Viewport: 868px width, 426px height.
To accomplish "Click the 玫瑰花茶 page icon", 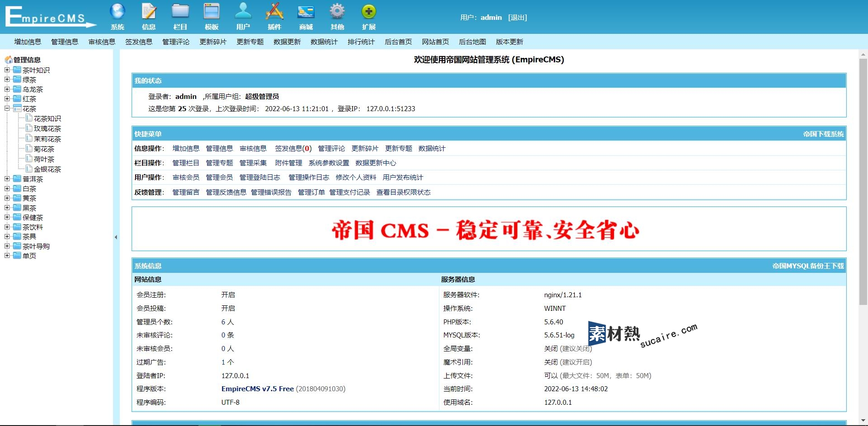I will (29, 128).
